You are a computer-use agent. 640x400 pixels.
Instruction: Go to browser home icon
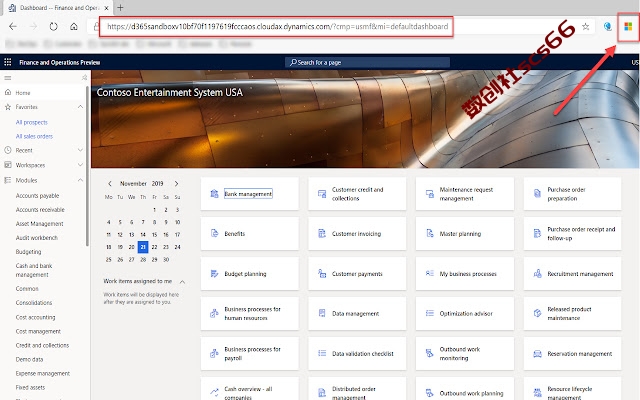coord(73,27)
